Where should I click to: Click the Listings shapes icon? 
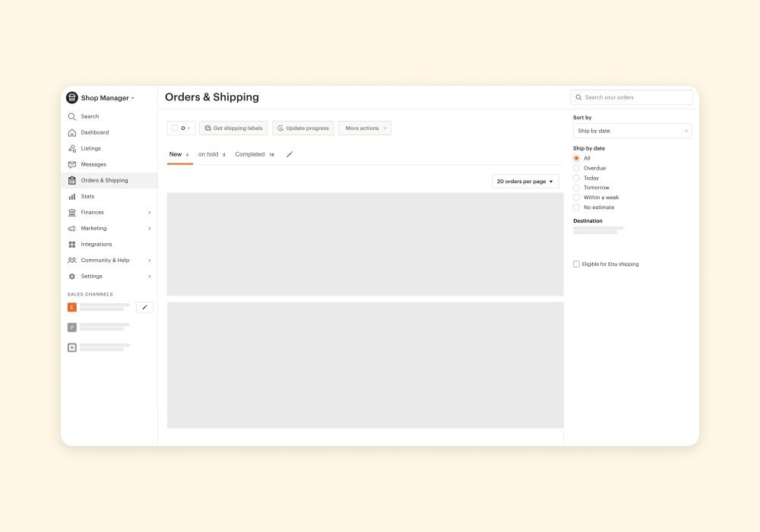pos(71,148)
